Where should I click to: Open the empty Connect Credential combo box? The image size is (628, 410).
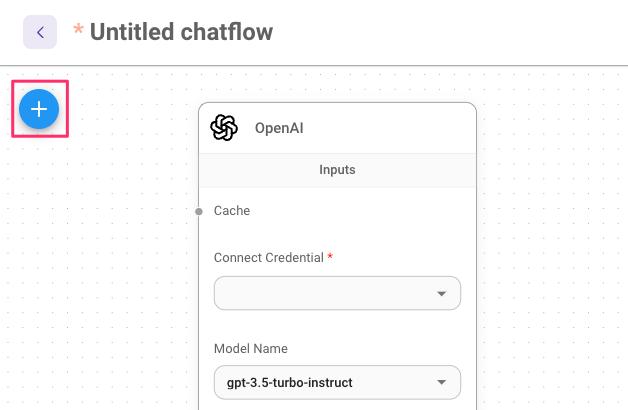[337, 293]
